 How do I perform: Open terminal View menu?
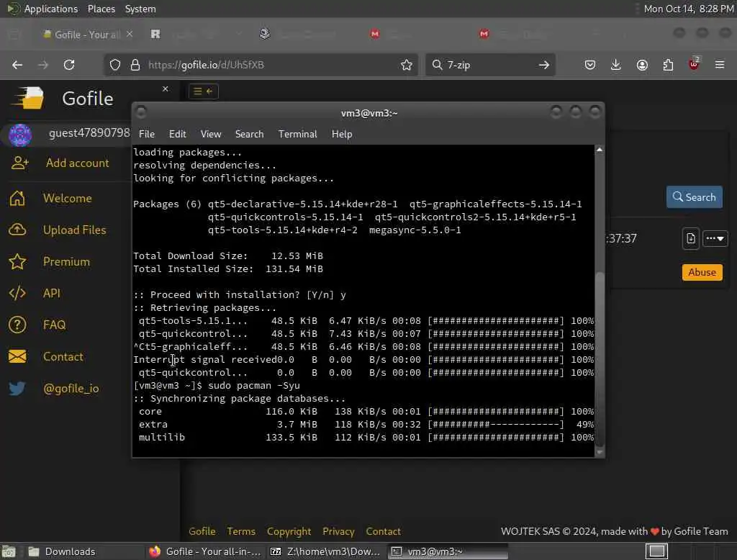click(211, 134)
